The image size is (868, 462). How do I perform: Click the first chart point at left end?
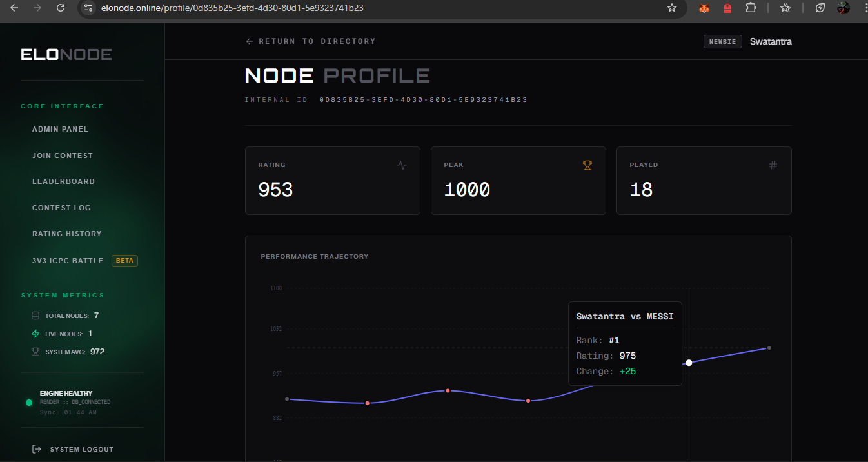287,399
